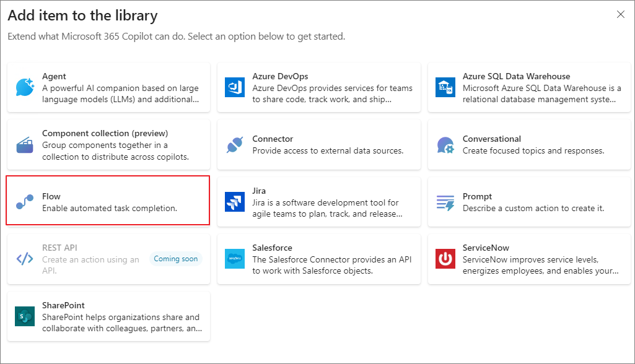Viewport: 635px width, 364px height.
Task: Click 'Create an action using an API.' text
Action: 90,265
